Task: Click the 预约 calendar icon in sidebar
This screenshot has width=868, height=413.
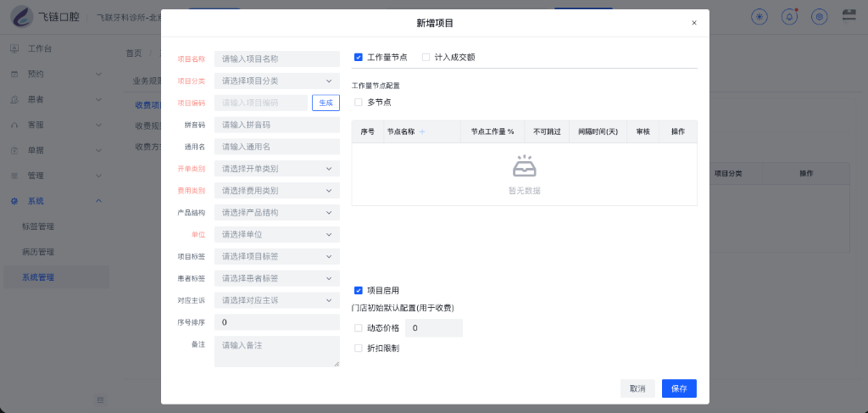Action: point(14,74)
